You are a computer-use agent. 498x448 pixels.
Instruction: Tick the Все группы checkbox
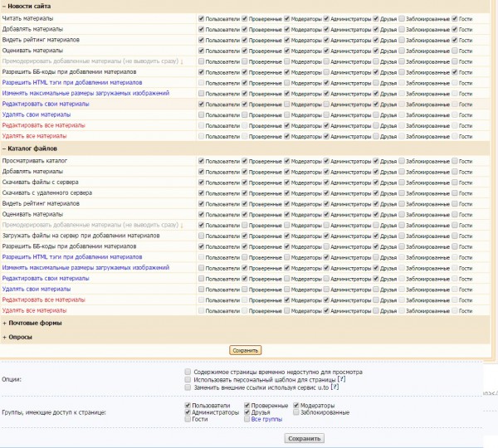tap(247, 419)
